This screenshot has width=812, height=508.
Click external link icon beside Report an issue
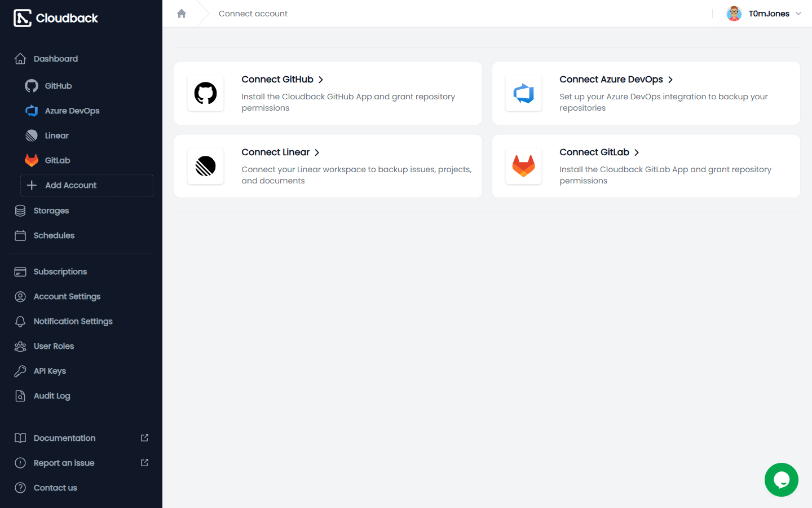[x=144, y=463]
